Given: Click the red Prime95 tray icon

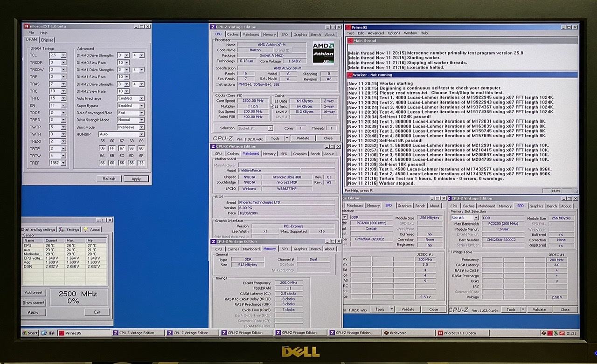Looking at the screenshot, I should pos(550,333).
